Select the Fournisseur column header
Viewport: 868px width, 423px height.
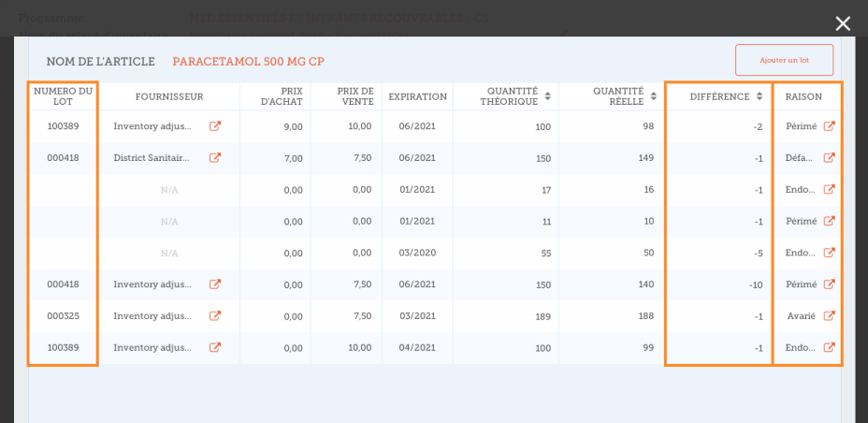[x=169, y=96]
